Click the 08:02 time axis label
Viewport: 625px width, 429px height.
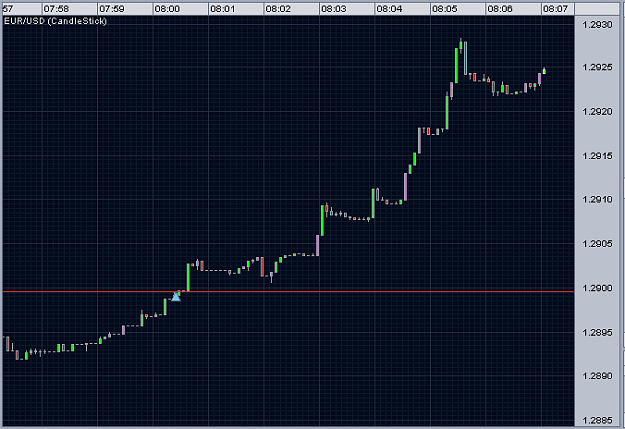click(278, 8)
